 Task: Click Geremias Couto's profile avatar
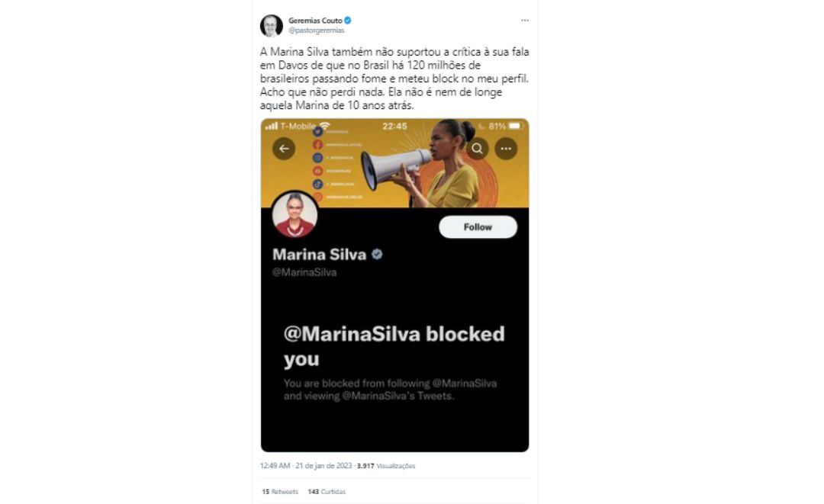pyautogui.click(x=271, y=25)
